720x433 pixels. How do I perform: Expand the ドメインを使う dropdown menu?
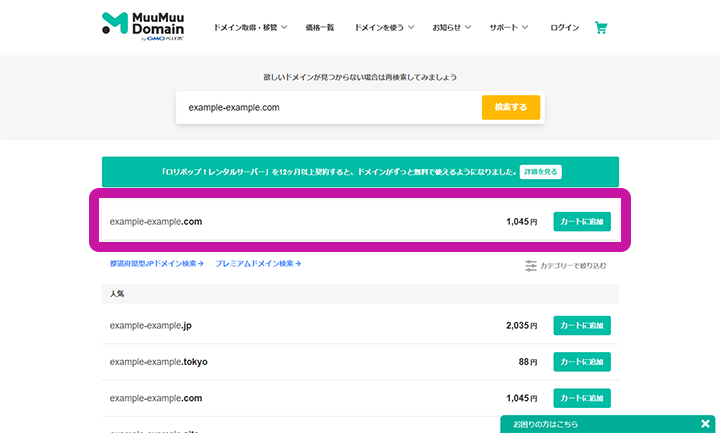click(x=384, y=28)
